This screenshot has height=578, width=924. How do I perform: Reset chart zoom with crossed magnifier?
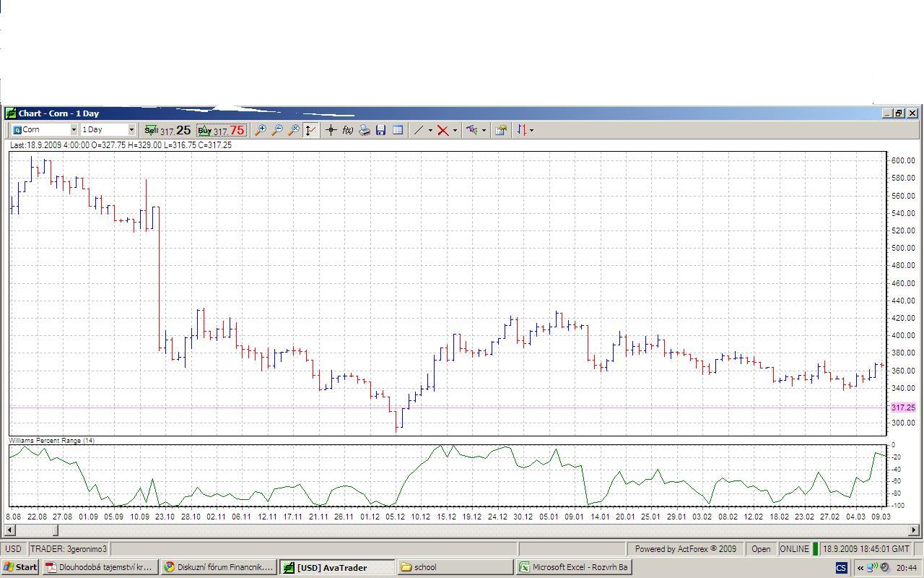(x=293, y=130)
